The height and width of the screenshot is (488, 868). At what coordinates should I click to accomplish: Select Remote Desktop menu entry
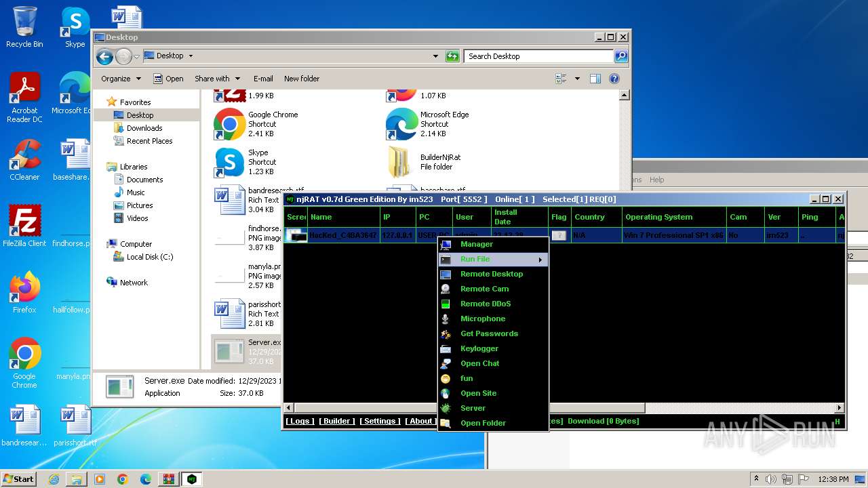[x=493, y=274]
